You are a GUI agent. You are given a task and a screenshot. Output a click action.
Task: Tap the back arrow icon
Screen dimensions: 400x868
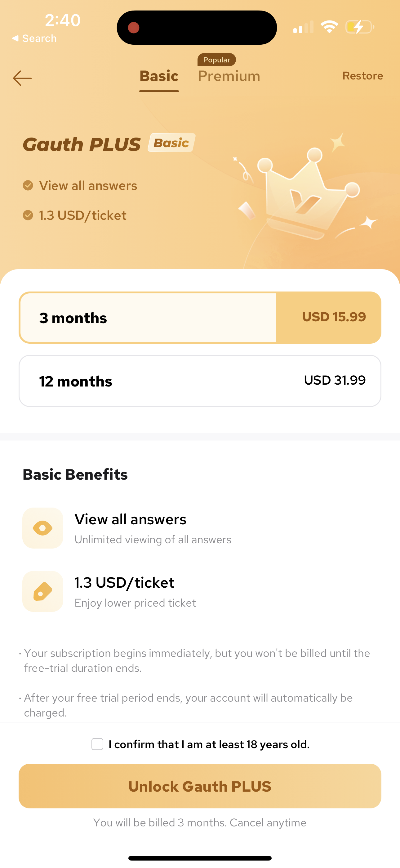click(x=22, y=78)
